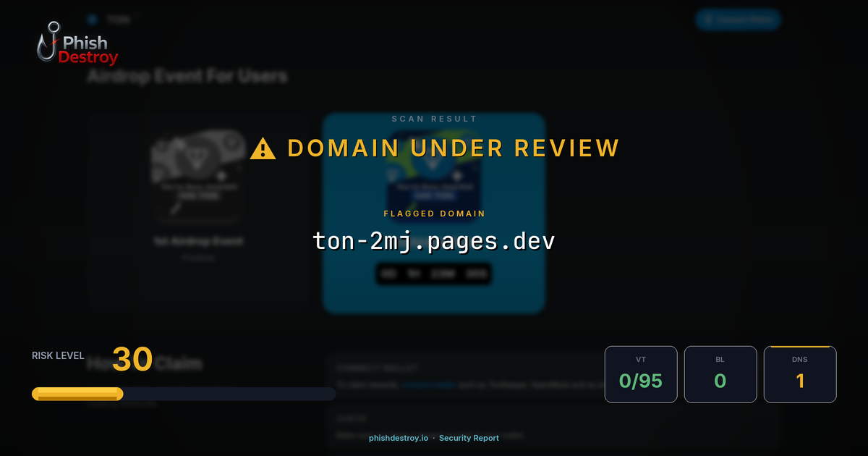Image resolution: width=868 pixels, height=456 pixels.
Task: Click the wallet icon on Connect Wallet button
Action: click(707, 20)
